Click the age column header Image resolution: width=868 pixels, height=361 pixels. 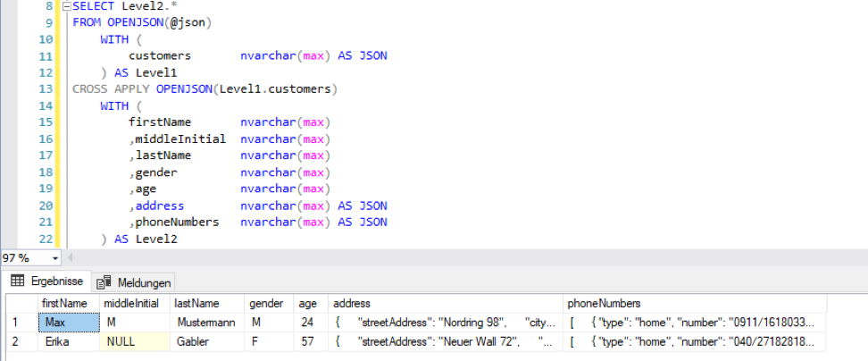pyautogui.click(x=308, y=304)
